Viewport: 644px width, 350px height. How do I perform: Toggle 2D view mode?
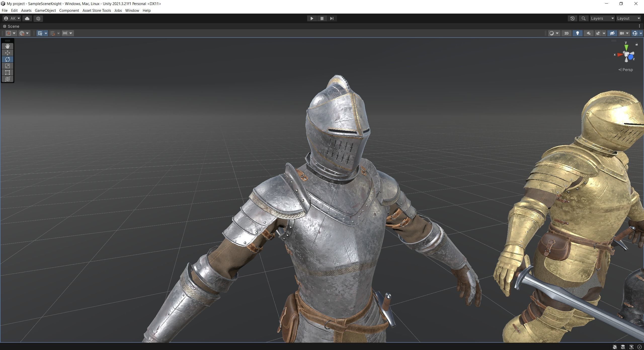(x=566, y=33)
